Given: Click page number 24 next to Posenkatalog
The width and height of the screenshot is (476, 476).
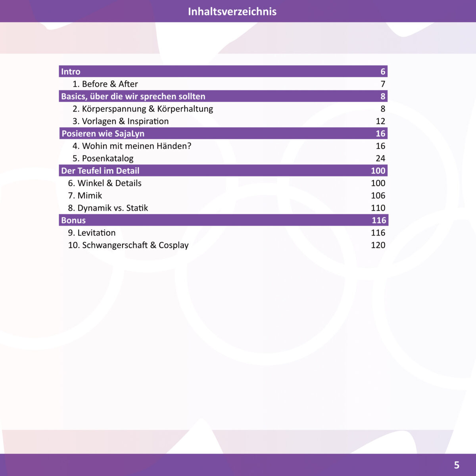Looking at the screenshot, I should point(380,158).
